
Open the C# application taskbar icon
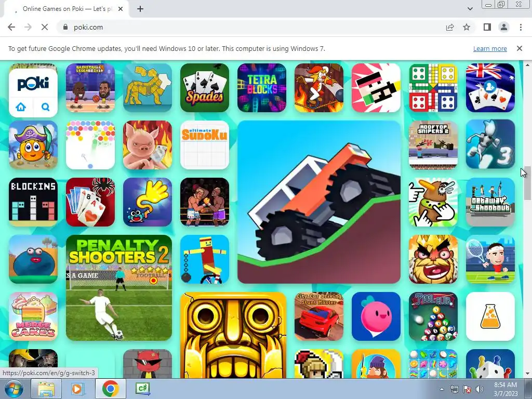[142, 389]
